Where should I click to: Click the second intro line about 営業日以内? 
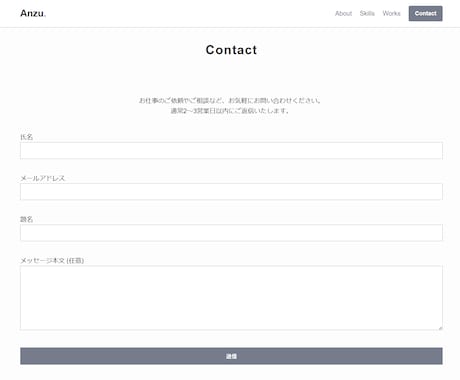(230, 111)
